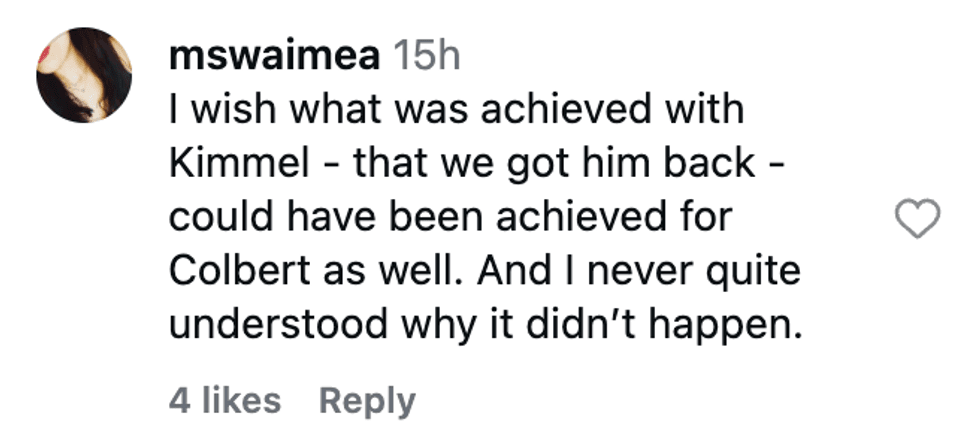This screenshot has height=433, width=980.
Task: Click the mswaimea username
Action: [275, 57]
